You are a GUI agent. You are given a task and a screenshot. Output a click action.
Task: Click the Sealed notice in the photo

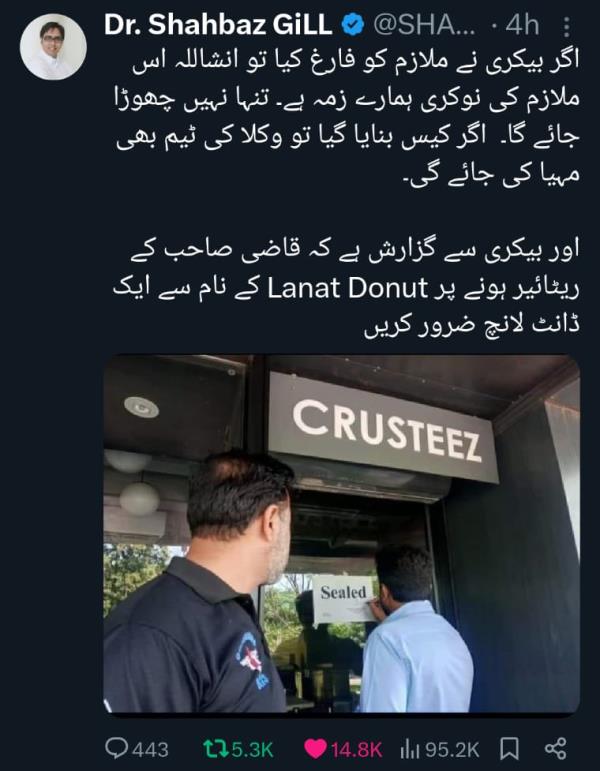point(343,597)
